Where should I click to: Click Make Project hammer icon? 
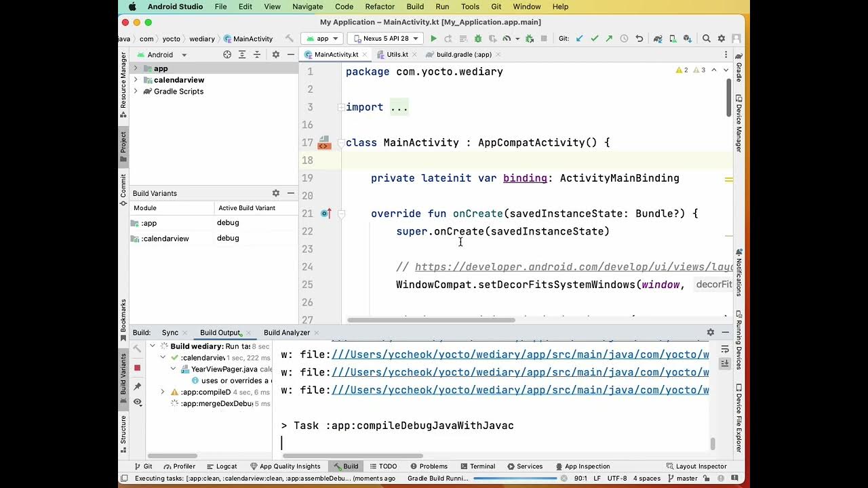[290, 39]
